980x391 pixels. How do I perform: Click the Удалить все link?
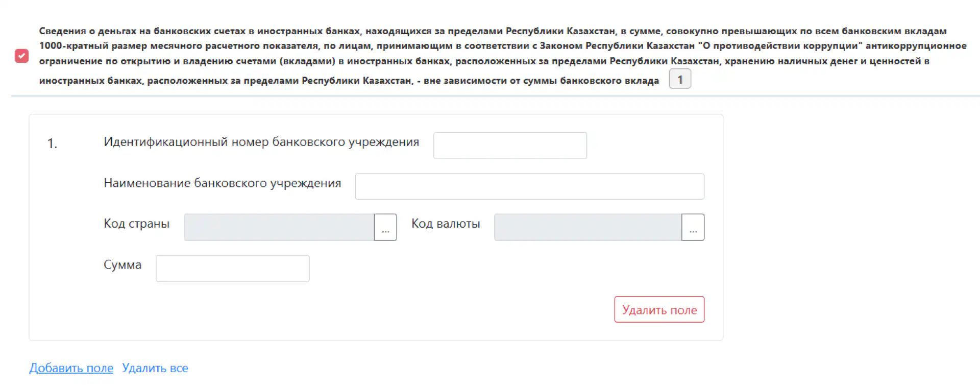[x=155, y=368]
